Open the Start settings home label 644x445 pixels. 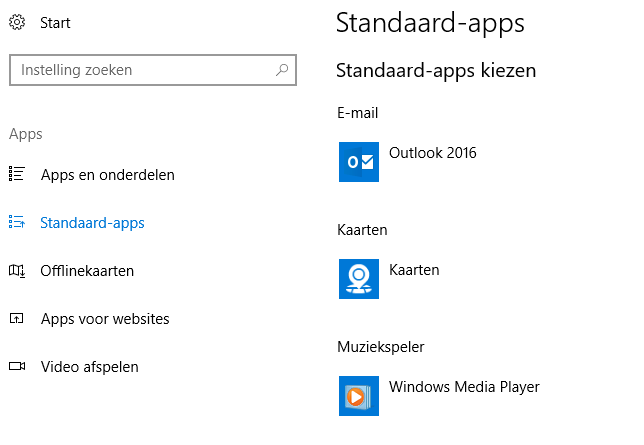tap(55, 22)
